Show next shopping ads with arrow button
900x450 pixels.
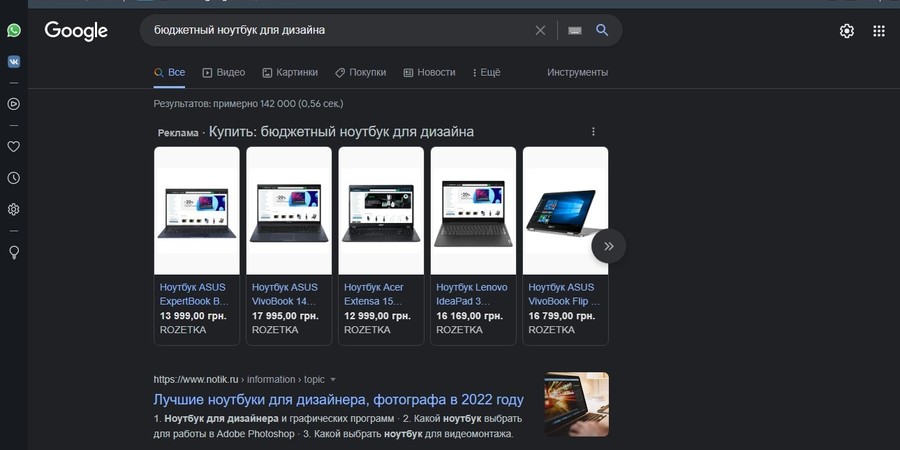point(608,246)
